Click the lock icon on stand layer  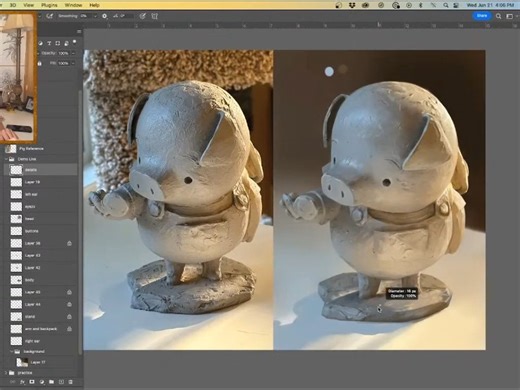69,317
